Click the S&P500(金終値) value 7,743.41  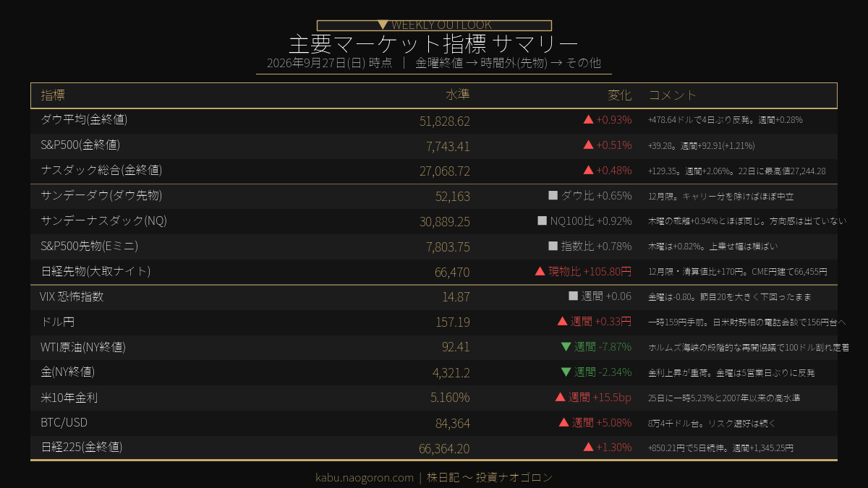[x=448, y=146]
